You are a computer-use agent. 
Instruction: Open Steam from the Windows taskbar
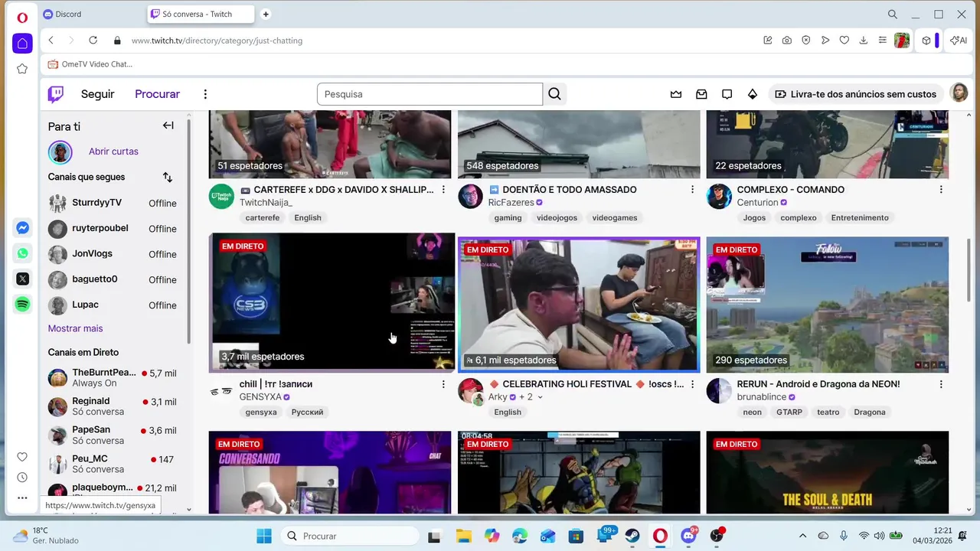point(632,536)
